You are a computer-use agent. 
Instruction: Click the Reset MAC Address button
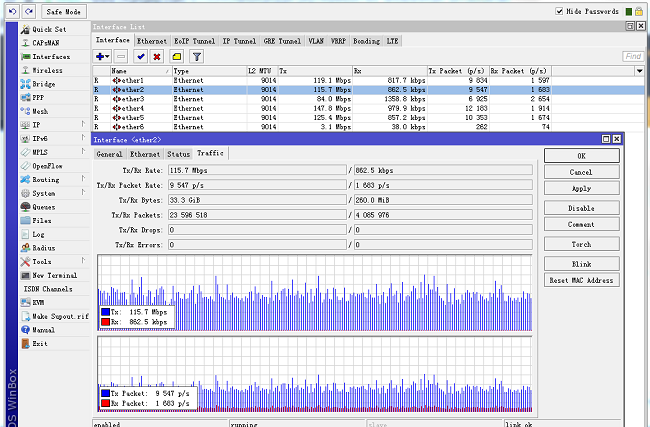[581, 280]
